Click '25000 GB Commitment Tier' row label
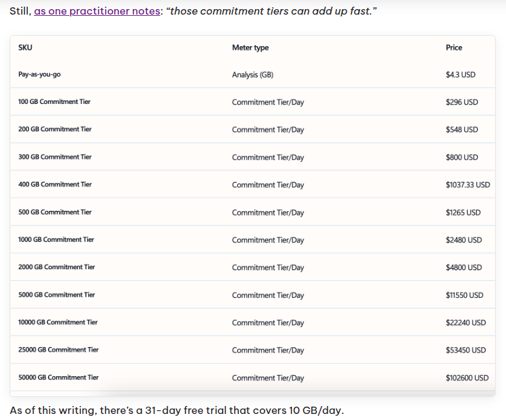 pyautogui.click(x=58, y=349)
